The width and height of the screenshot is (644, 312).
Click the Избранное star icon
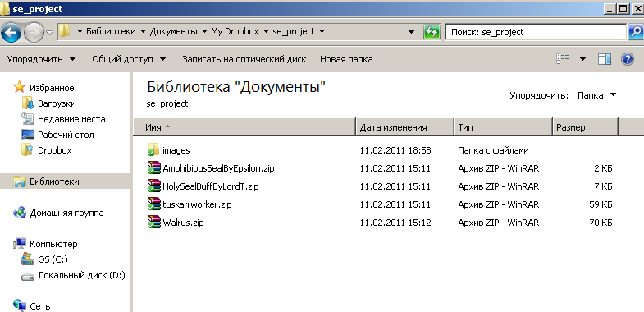click(20, 87)
